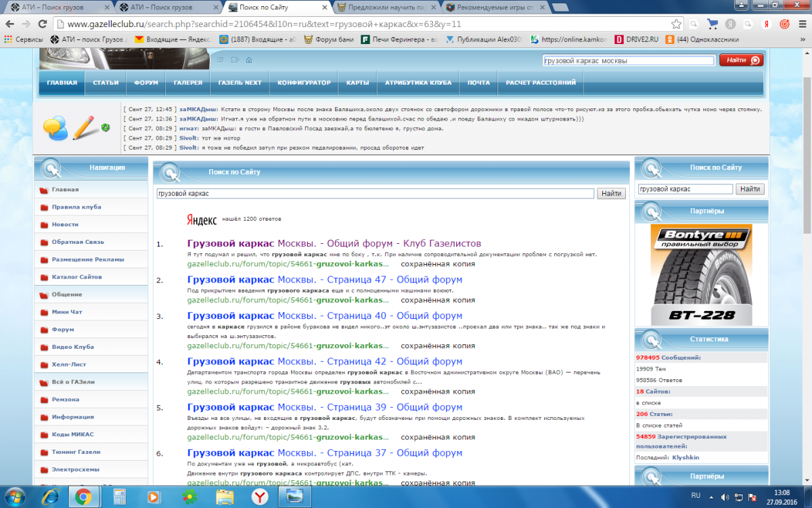Open the Windows Start button
Image resolution: width=812 pixels, height=508 pixels.
click(14, 496)
